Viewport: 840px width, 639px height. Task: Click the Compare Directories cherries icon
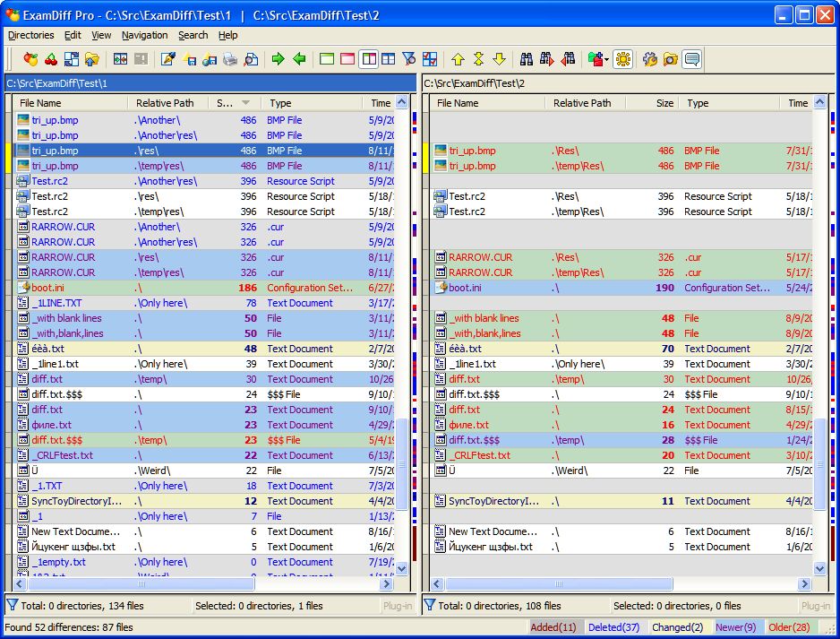51,59
